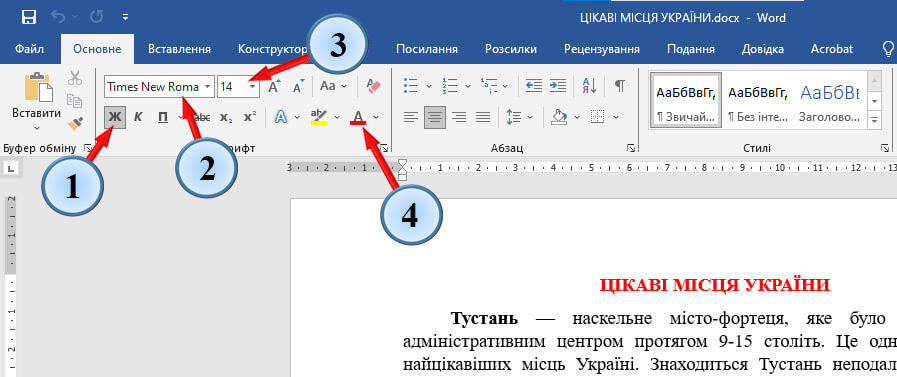Save the document with the floppy disk icon
897x377 pixels.
tap(29, 17)
